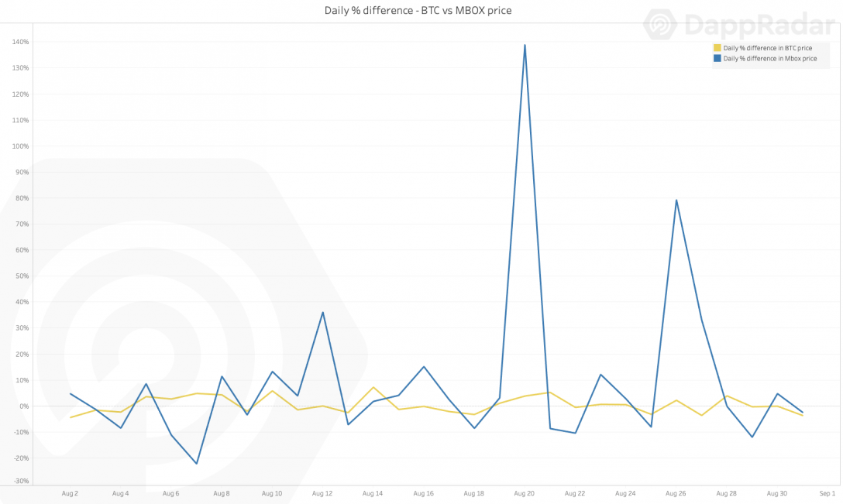This screenshot has width=843, height=504.
Task: Click the 'Aug 14' x-axis date label
Action: point(373,493)
